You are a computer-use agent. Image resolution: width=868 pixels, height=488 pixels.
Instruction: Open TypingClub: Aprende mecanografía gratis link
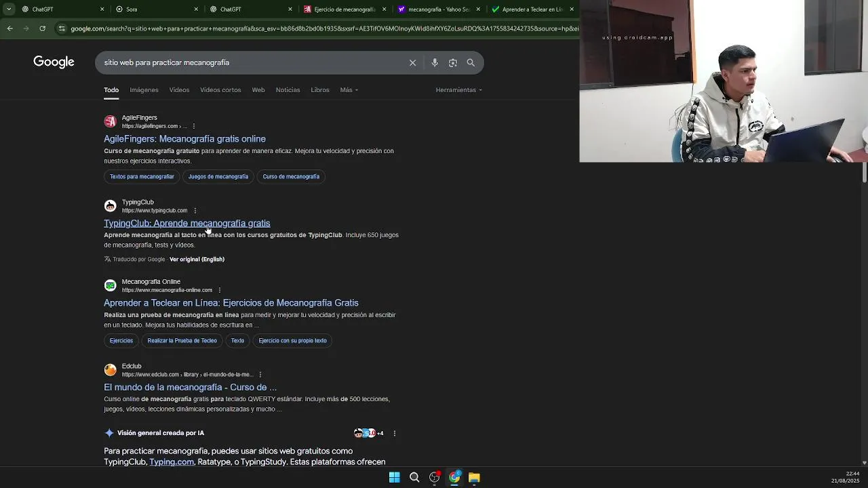coord(187,224)
